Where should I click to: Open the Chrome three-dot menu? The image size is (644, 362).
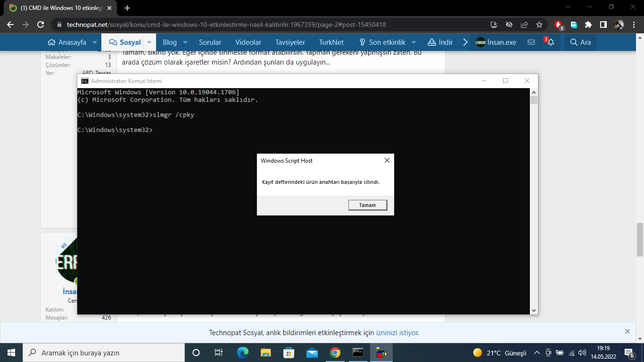tap(634, 25)
